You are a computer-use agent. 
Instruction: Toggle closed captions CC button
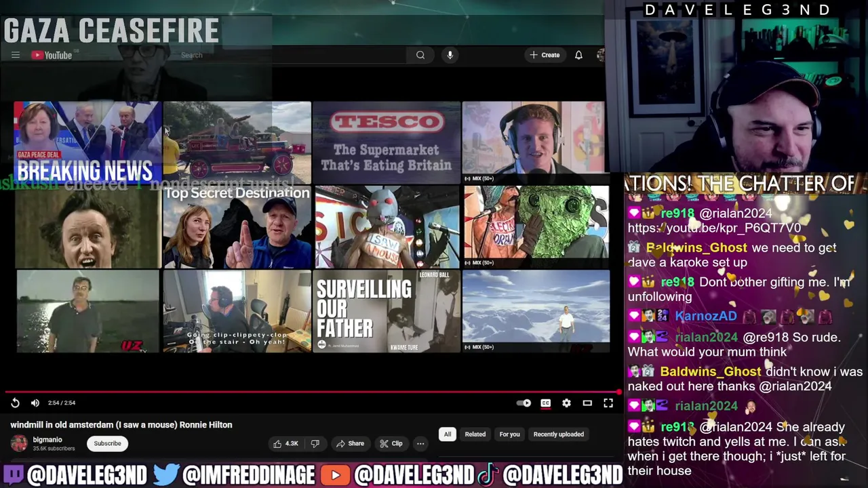coord(545,403)
